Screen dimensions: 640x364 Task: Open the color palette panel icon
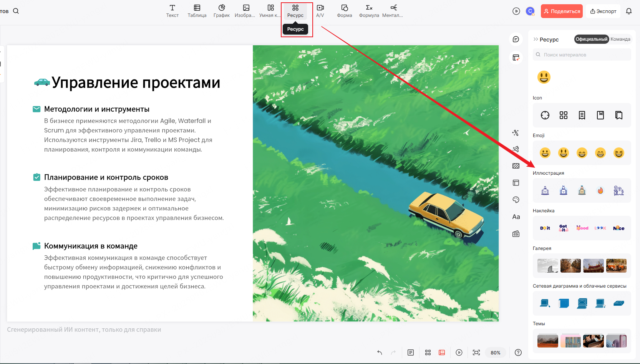point(516,199)
